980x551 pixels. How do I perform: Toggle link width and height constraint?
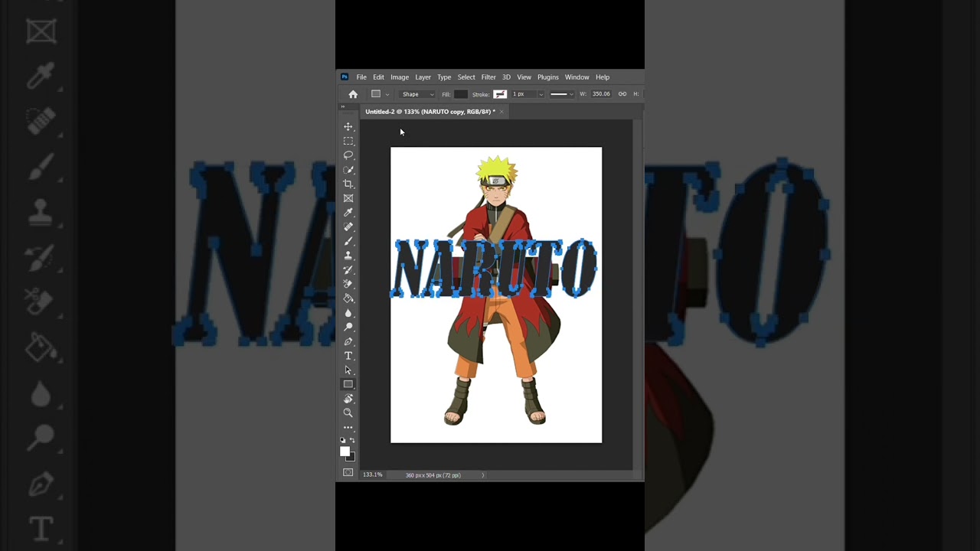coord(622,94)
